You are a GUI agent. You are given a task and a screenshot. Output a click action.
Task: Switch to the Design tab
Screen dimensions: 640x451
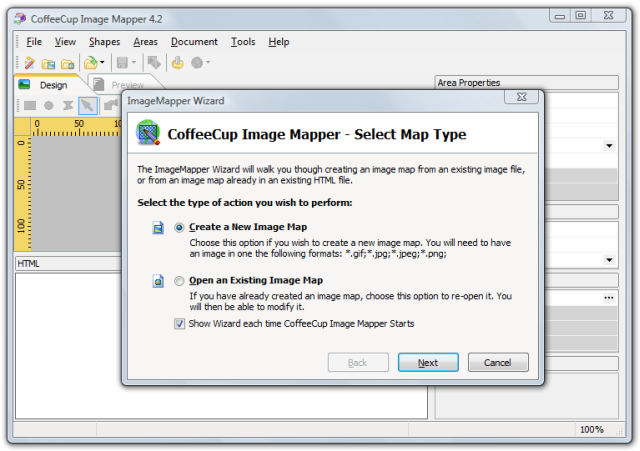coord(51,84)
